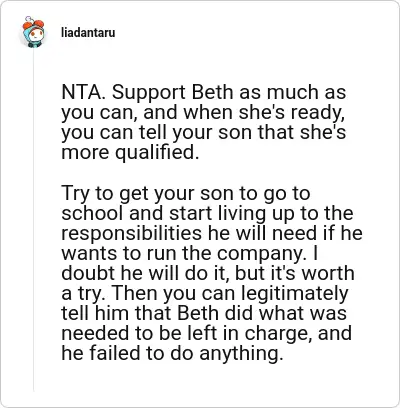Collapse the comment thread using vertical line
400x408 pixels.
pyautogui.click(x=33, y=220)
